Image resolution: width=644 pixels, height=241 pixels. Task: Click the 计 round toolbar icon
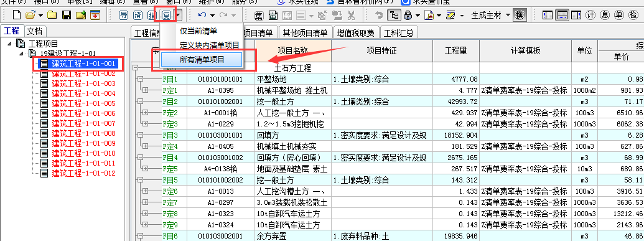point(590,16)
